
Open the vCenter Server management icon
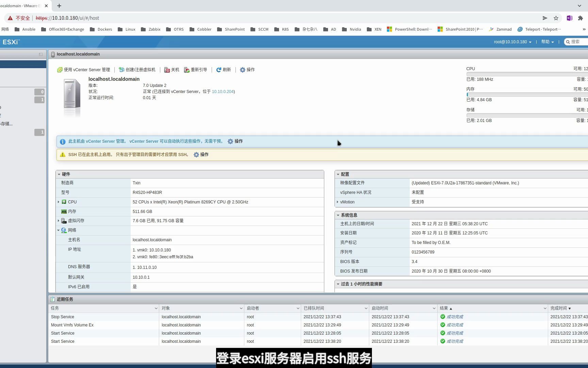[x=60, y=70]
